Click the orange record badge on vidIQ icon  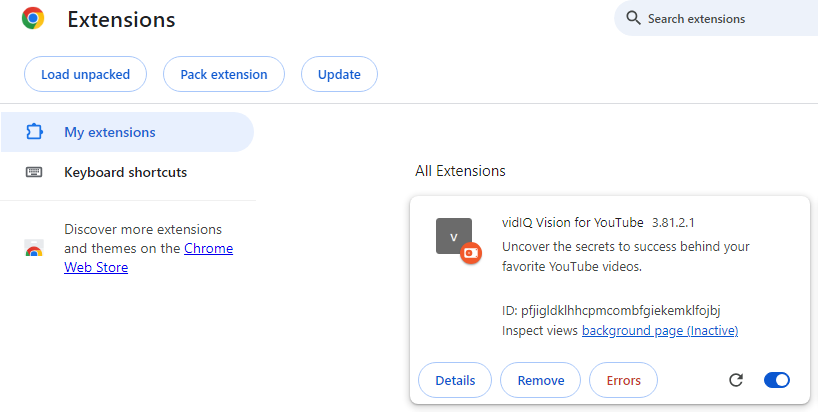[x=471, y=253]
